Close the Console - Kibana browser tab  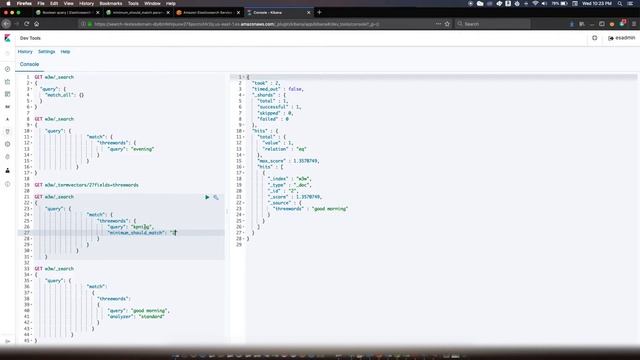[x=309, y=13]
